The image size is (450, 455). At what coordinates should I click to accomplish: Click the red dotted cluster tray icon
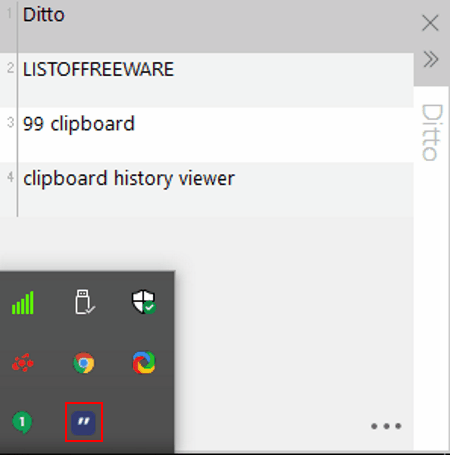(23, 362)
